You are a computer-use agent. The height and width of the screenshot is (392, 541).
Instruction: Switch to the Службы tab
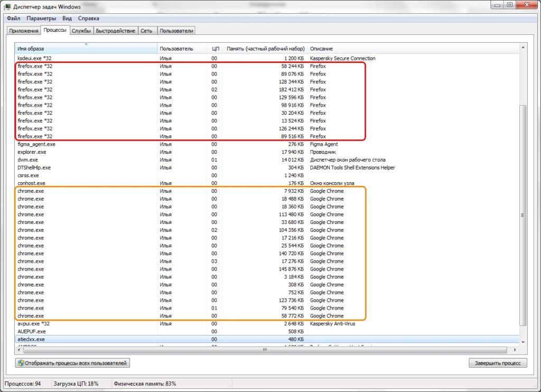81,31
